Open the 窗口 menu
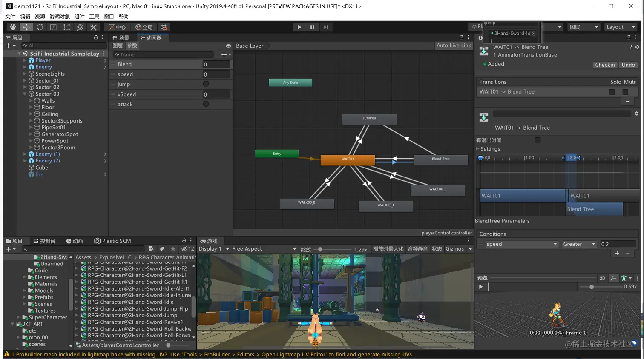The width and height of the screenshot is (644, 359). pos(109,17)
